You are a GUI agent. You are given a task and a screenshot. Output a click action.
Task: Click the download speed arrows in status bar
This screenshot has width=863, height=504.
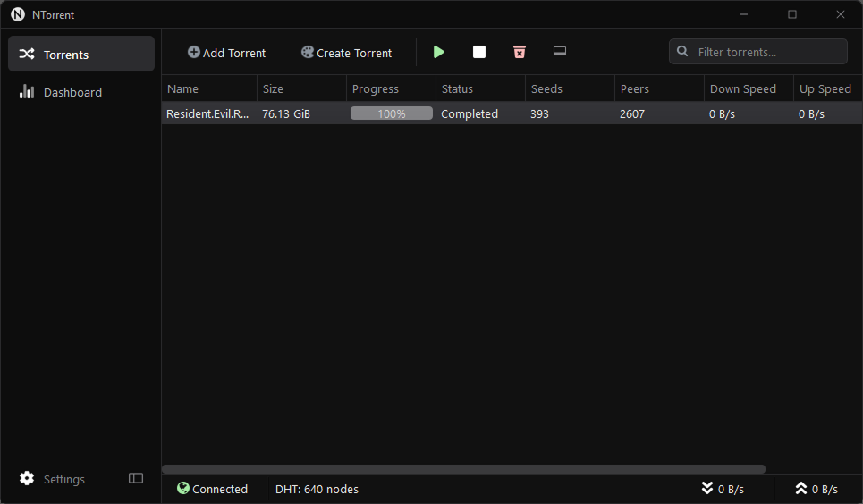[x=707, y=488]
